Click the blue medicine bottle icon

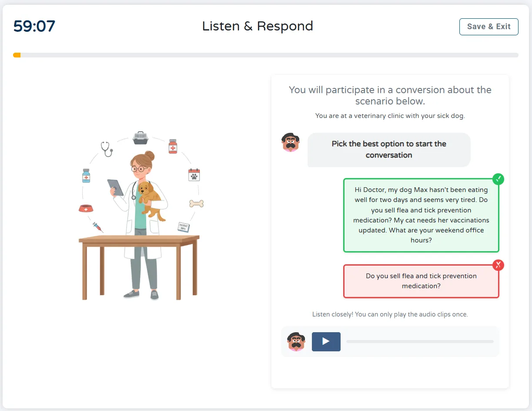point(86,175)
